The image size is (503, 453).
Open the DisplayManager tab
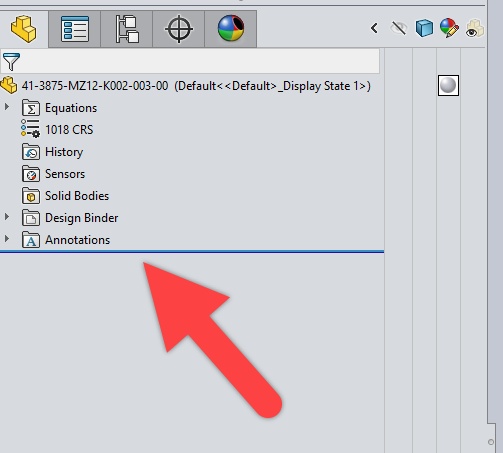231,29
